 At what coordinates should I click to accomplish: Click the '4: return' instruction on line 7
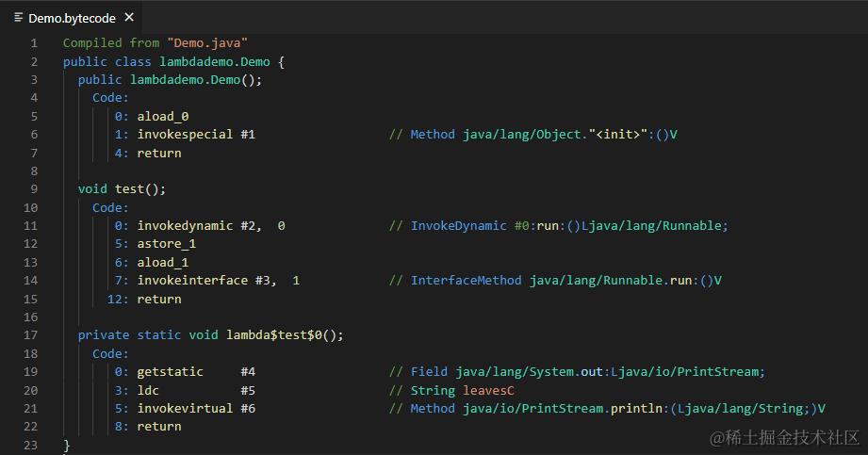tap(148, 153)
